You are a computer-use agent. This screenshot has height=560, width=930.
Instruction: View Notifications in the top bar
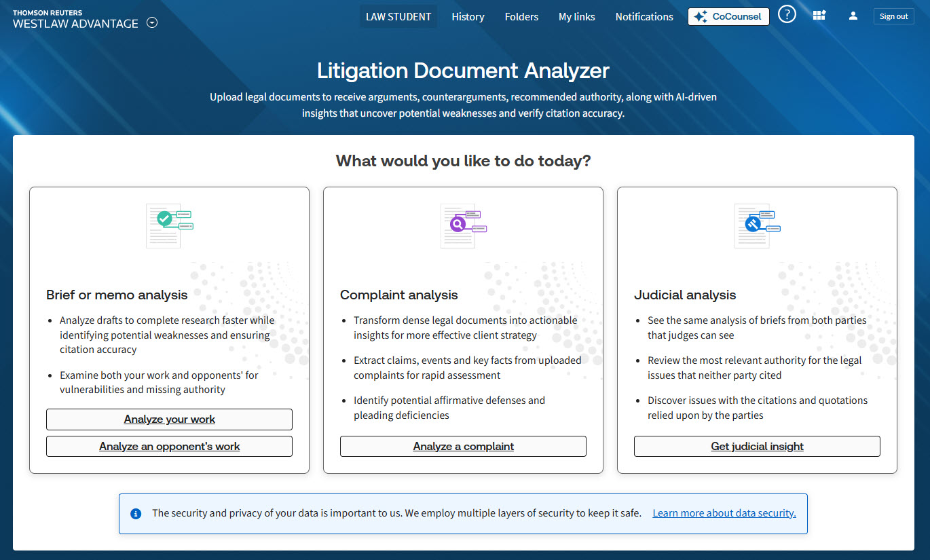click(644, 16)
